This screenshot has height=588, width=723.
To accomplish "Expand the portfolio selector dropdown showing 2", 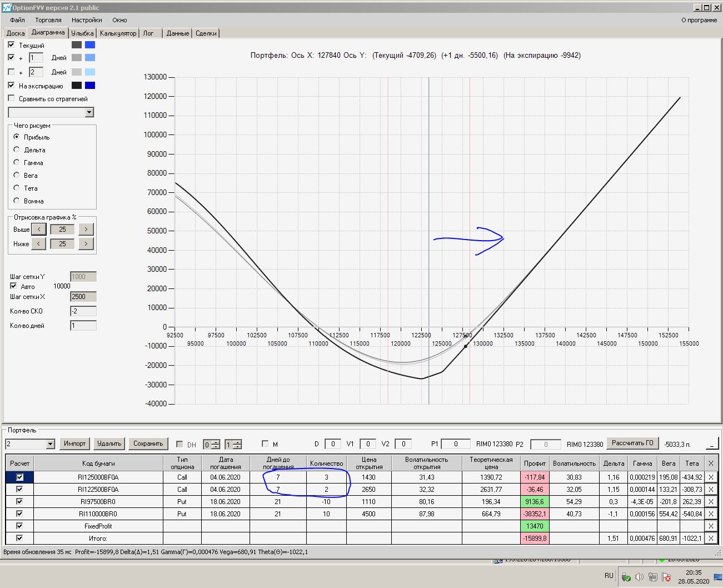I will 50,444.
